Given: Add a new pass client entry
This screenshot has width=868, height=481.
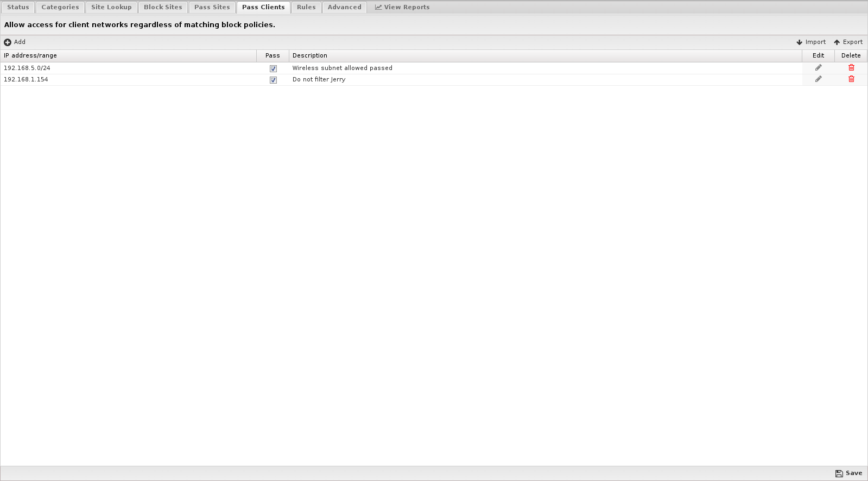Looking at the screenshot, I should (x=15, y=42).
